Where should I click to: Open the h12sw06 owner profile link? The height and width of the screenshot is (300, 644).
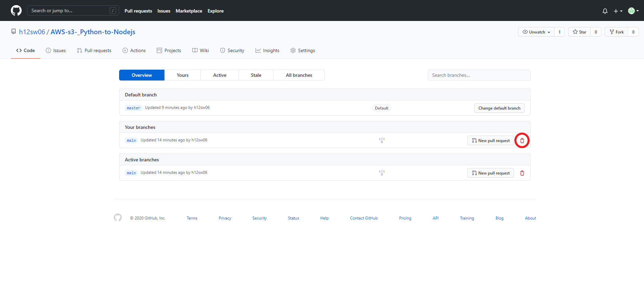point(32,32)
